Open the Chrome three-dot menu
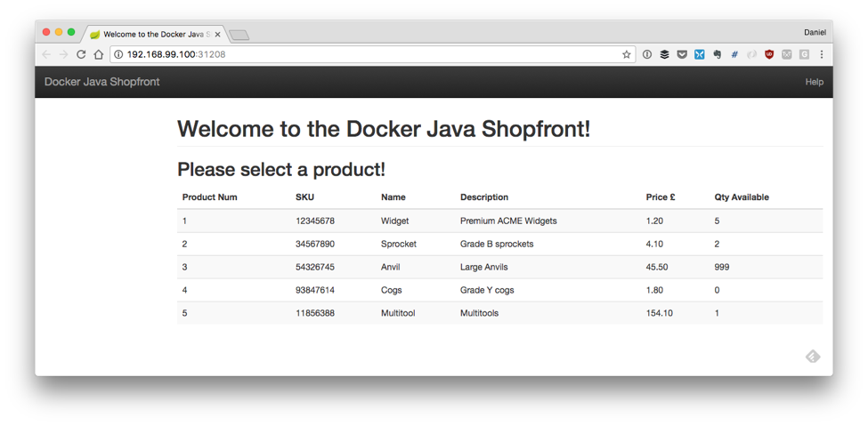Viewport: 868px width, 426px height. point(821,54)
